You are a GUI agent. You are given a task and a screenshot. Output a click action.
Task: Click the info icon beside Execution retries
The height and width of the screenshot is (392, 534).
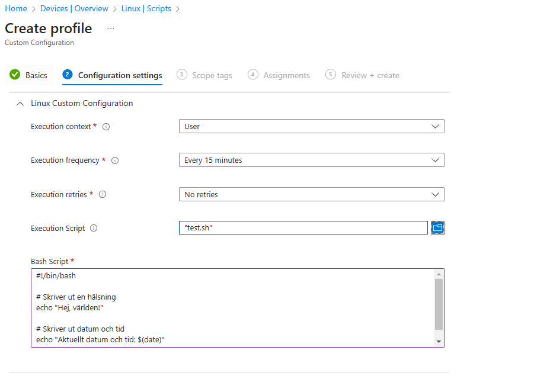(x=103, y=194)
